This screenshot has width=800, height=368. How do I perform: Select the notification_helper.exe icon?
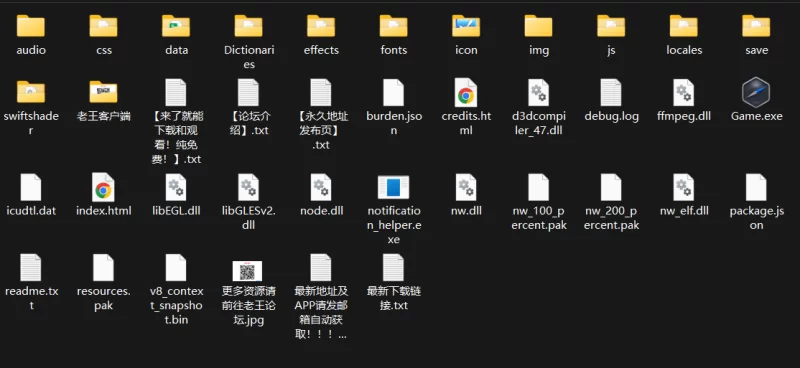pyautogui.click(x=393, y=187)
